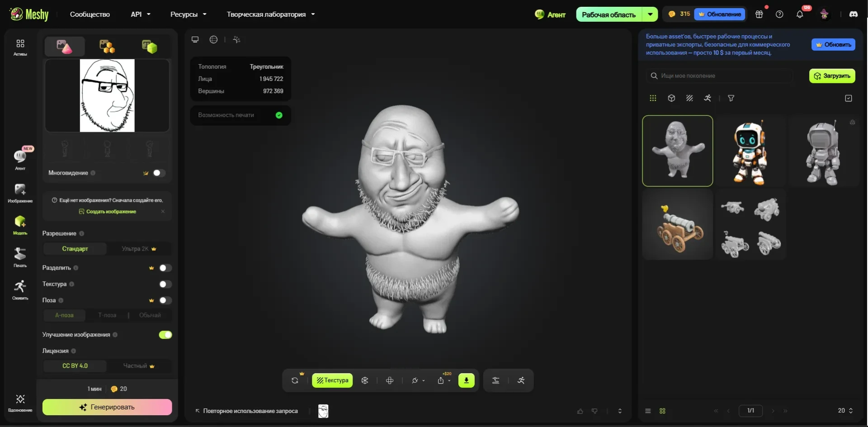Select the multi-cube generation mode tab

107,47
